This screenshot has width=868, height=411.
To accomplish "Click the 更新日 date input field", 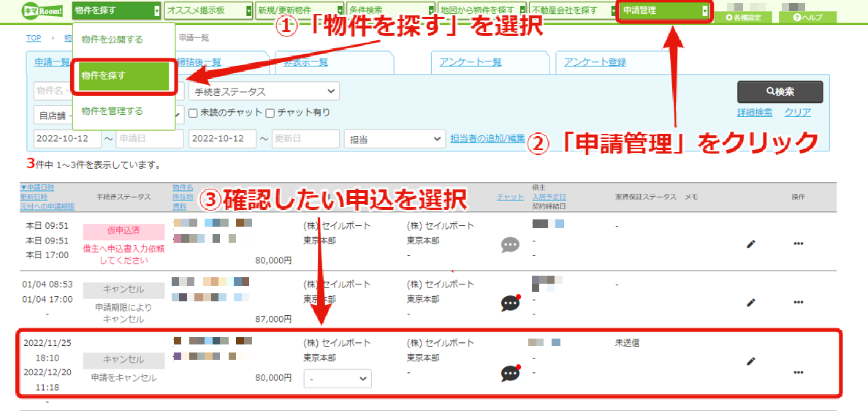I will [307, 139].
